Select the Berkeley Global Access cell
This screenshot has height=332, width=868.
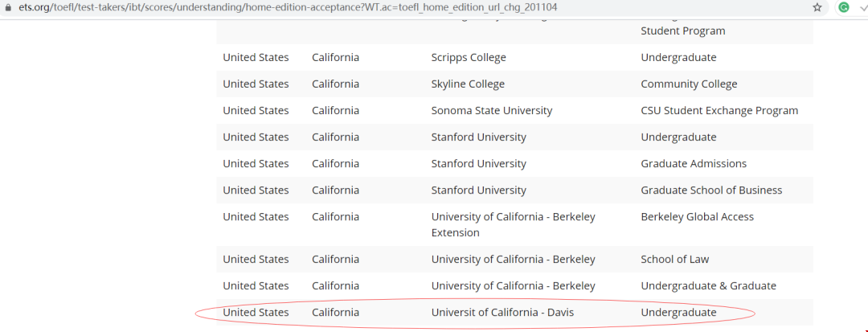pos(697,217)
